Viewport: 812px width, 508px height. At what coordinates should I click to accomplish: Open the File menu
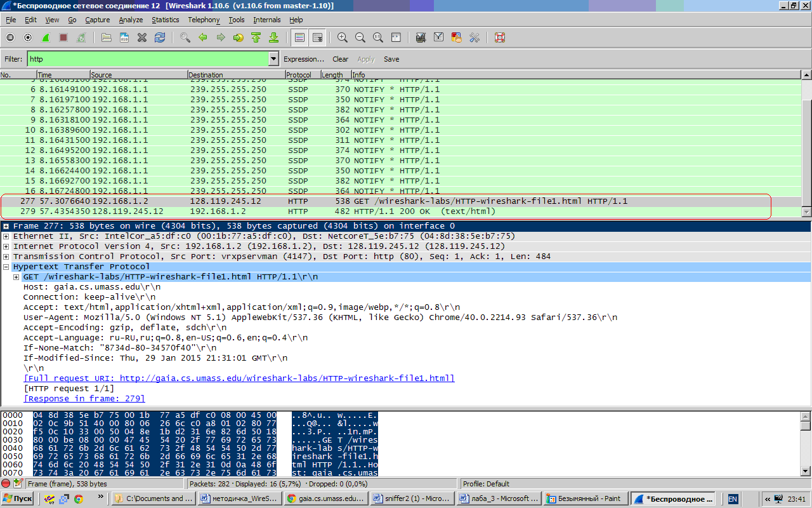click(x=11, y=20)
